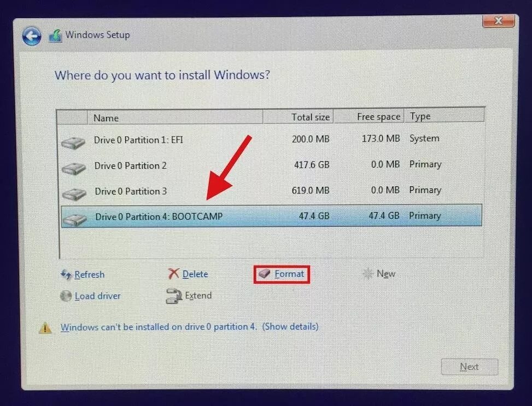Sort by the Free space column header
532x406 pixels.
pyautogui.click(x=369, y=116)
